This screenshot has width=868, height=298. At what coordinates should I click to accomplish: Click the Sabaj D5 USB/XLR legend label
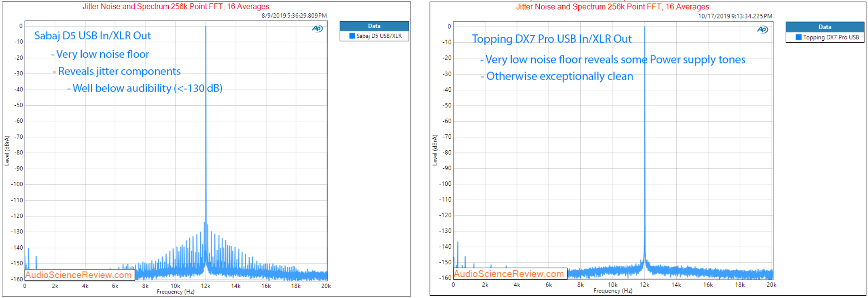pyautogui.click(x=379, y=36)
